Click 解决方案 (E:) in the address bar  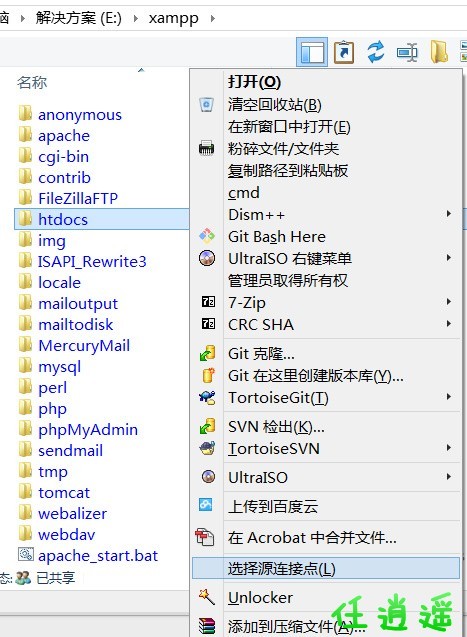[x=78, y=18]
